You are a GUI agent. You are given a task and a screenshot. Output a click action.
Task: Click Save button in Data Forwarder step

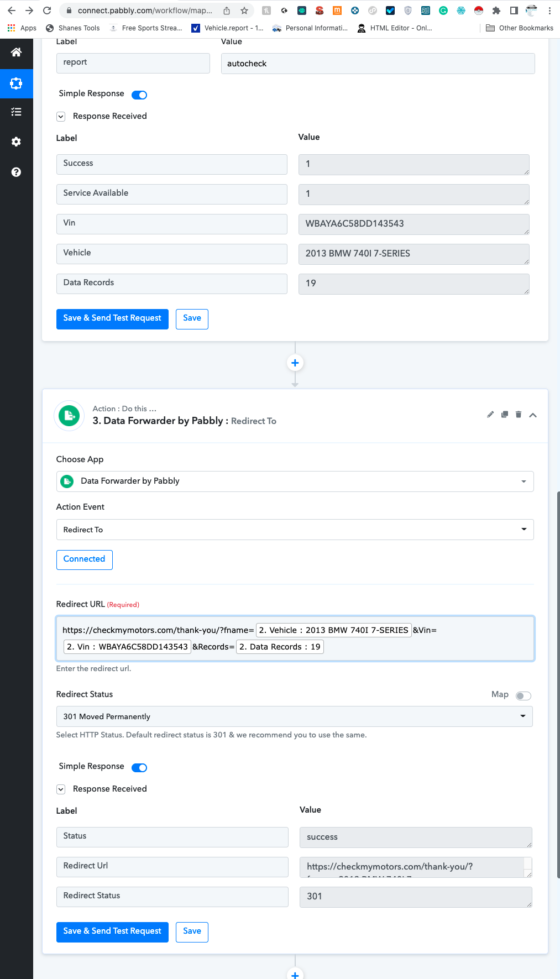pos(192,932)
